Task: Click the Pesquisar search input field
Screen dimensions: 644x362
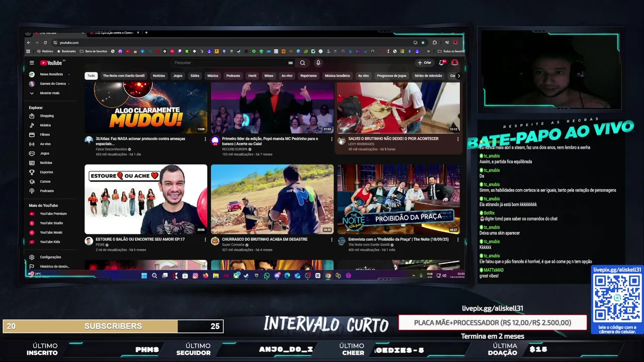Action: [x=229, y=63]
